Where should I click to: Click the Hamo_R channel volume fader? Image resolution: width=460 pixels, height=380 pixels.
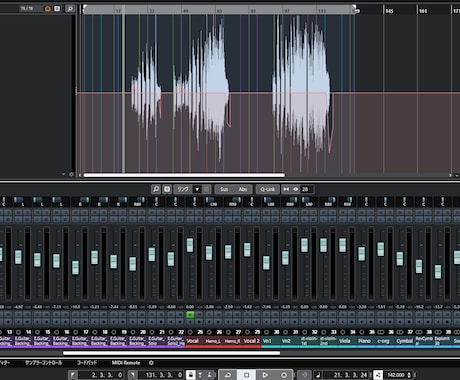pyautogui.click(x=228, y=252)
